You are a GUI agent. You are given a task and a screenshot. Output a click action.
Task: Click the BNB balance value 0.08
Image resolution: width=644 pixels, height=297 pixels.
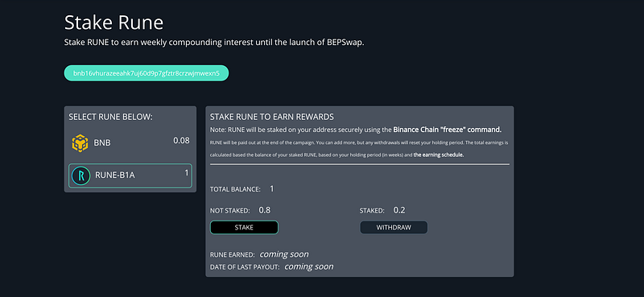[181, 141]
